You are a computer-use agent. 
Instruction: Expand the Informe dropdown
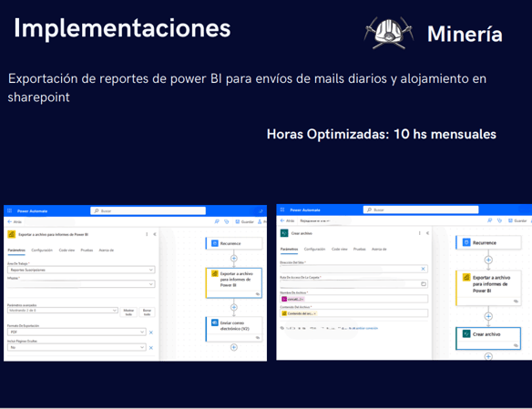(x=81, y=284)
